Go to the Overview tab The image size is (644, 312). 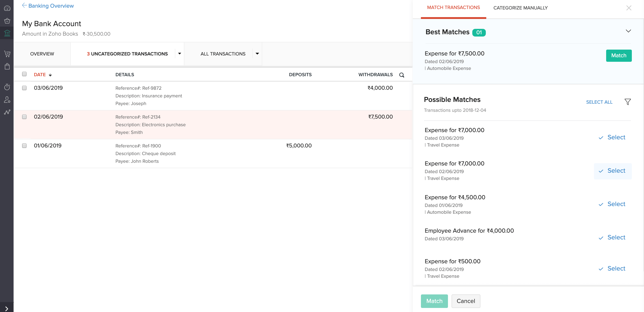point(42,54)
